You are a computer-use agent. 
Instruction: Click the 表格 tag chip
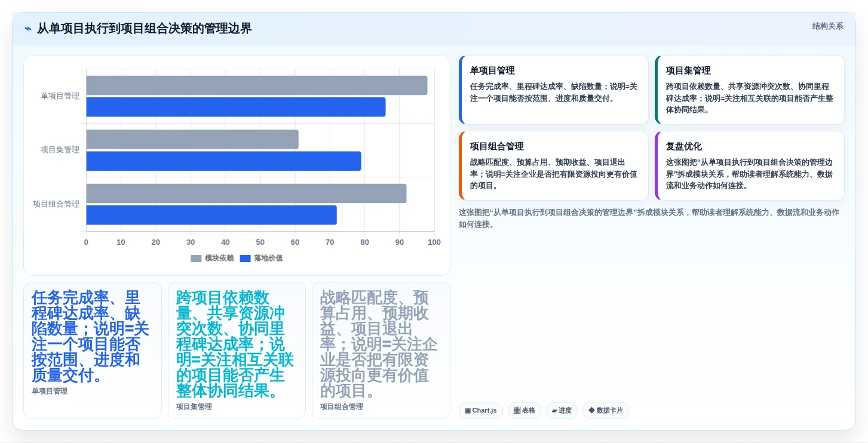point(525,411)
